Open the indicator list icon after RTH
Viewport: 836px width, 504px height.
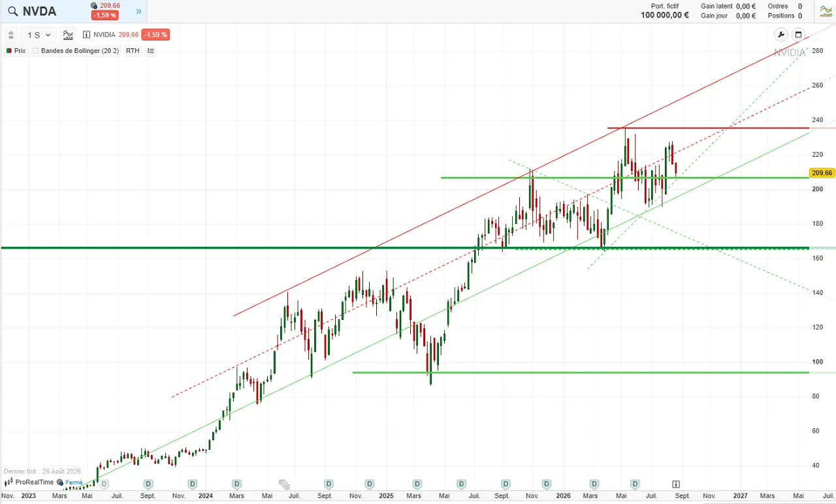point(151,51)
